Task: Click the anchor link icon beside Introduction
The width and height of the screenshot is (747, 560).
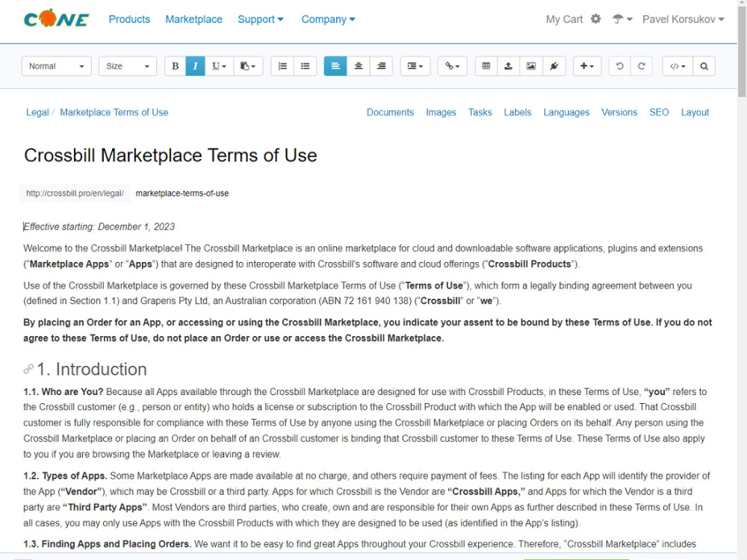Action: (x=28, y=369)
